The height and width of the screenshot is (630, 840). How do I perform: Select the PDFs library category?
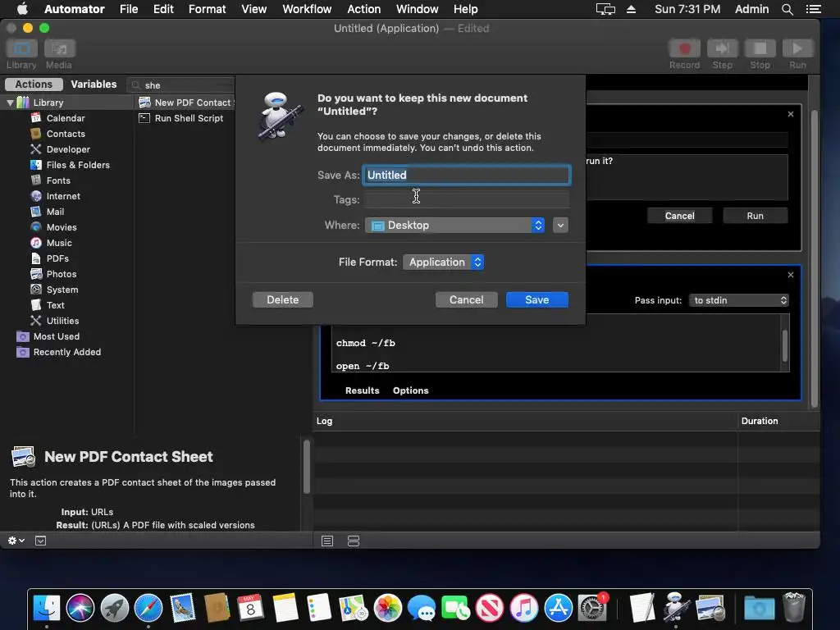tap(57, 258)
